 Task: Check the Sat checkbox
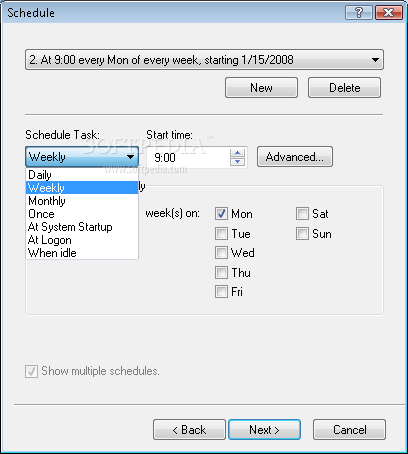[302, 214]
